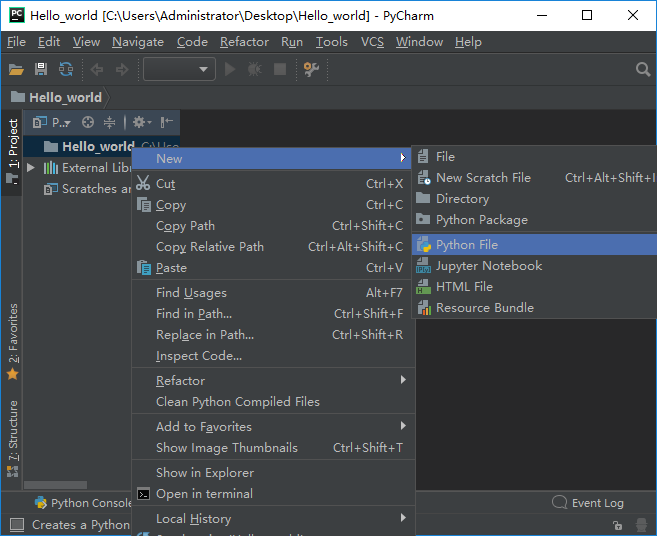Click the Open in terminal icon

(x=144, y=494)
